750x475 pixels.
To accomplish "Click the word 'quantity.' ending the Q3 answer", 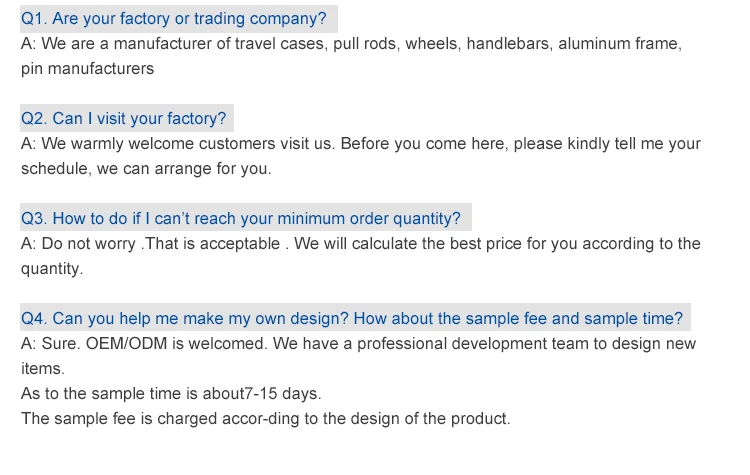I will point(52,269).
